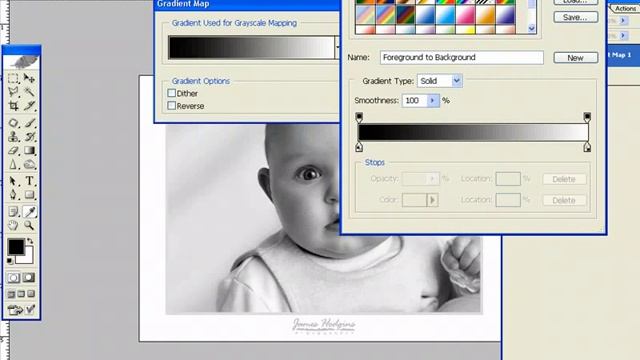Open the gradient picker arrow in Gradient Map

pos(337,47)
